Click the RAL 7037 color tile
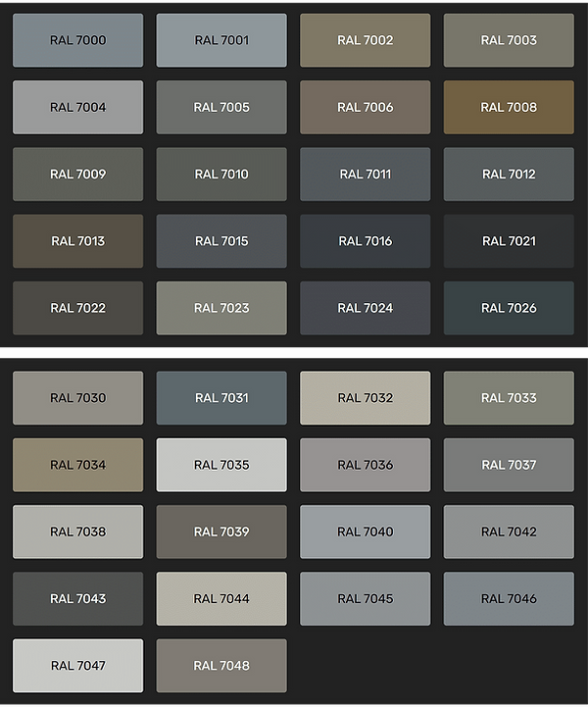Viewport: 588px width, 707px height. coord(509,465)
